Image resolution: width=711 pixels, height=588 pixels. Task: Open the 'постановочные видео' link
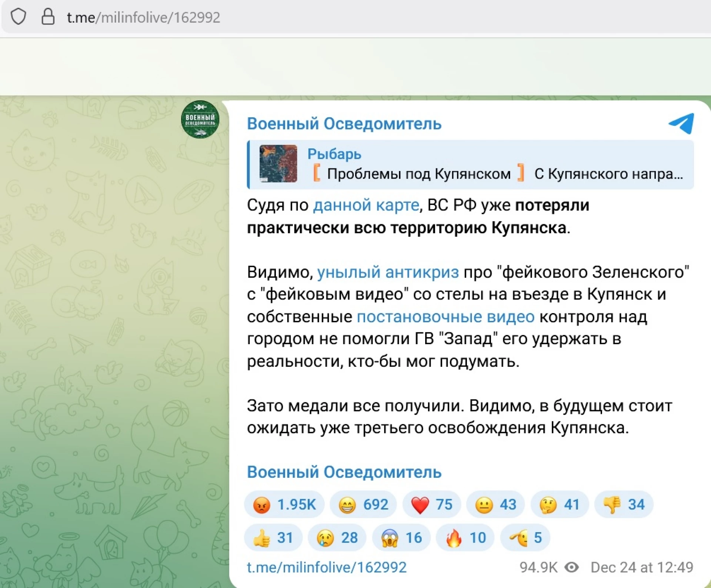coord(445,317)
